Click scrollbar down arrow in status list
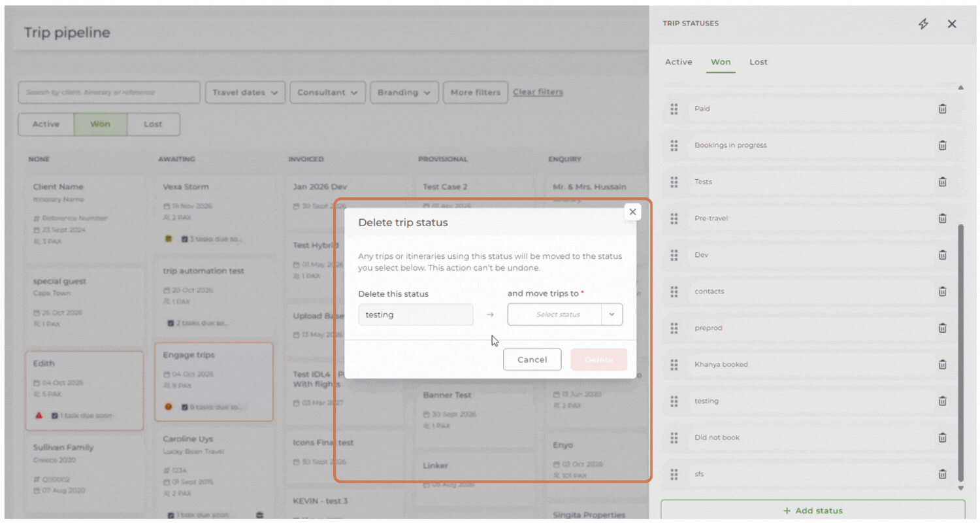The height and width of the screenshot is (523, 980). coord(960,488)
